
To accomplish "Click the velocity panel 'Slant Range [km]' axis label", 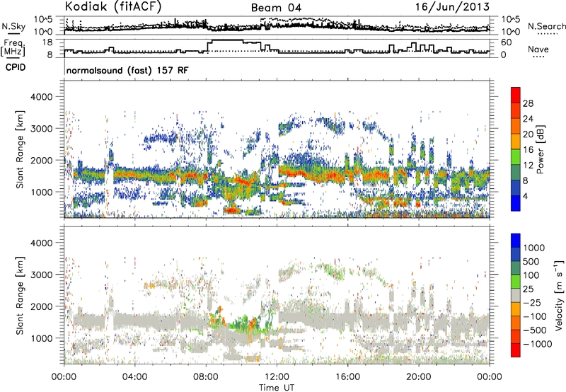I will coord(20,296).
